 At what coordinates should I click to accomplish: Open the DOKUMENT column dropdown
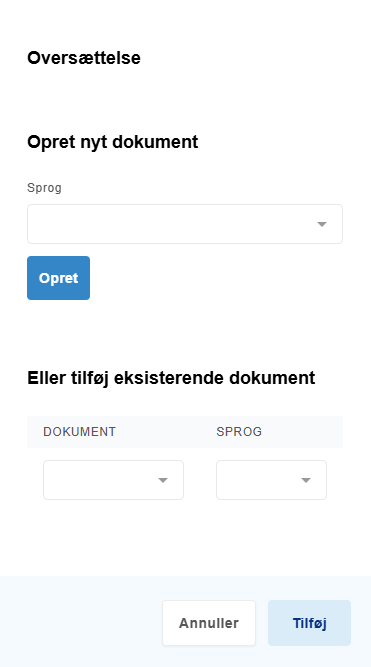point(113,480)
